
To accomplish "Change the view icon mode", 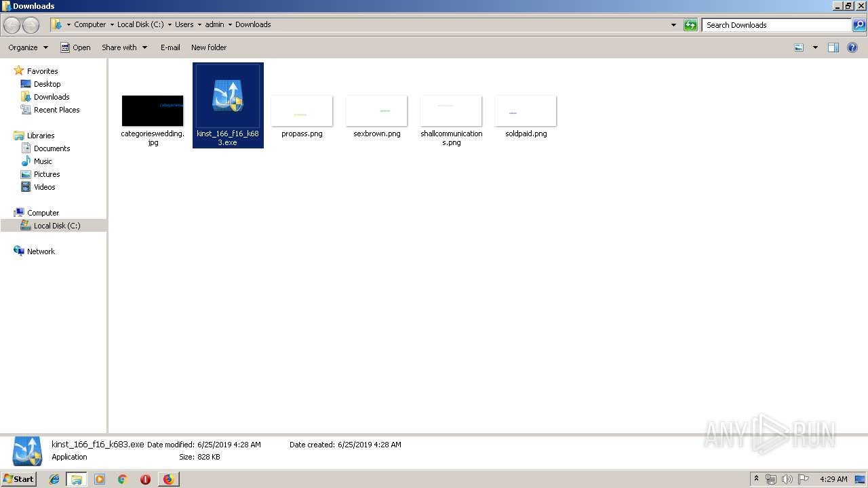I will 799,47.
